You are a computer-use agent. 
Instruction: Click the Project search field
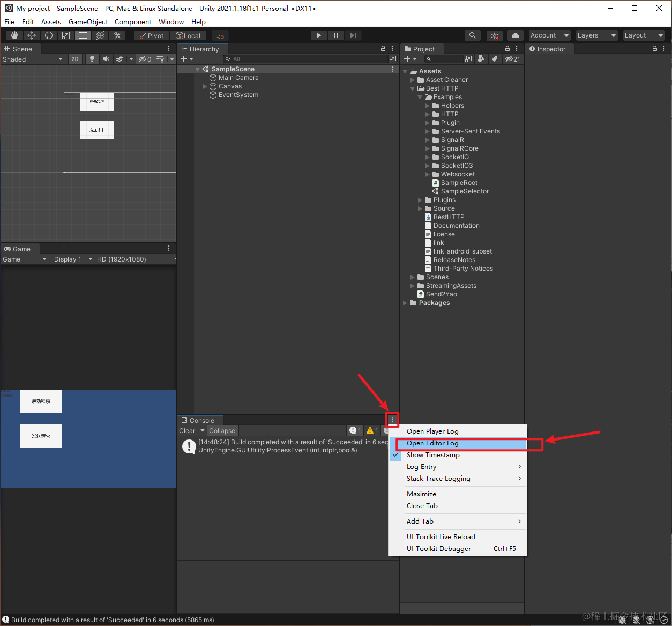(444, 59)
